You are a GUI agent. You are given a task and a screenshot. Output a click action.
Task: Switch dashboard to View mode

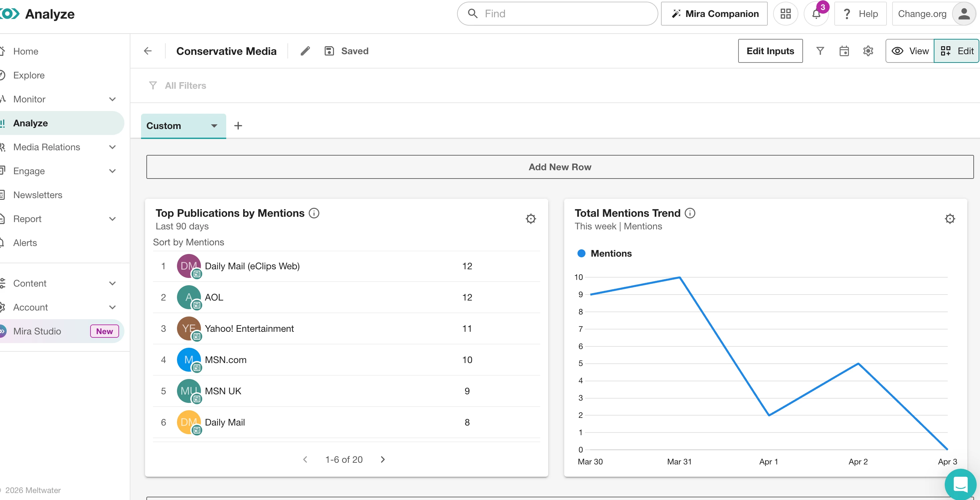point(910,51)
